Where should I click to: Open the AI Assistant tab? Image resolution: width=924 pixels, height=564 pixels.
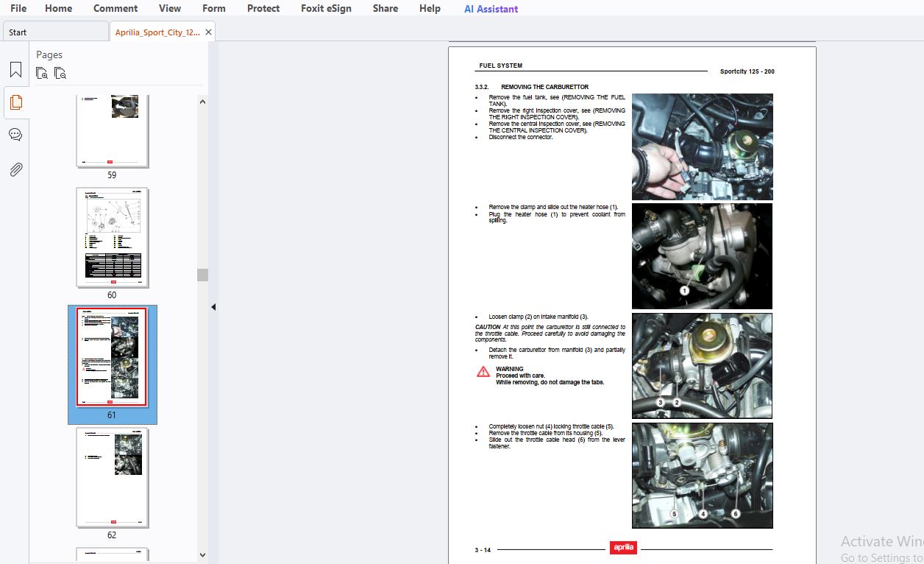pos(491,9)
